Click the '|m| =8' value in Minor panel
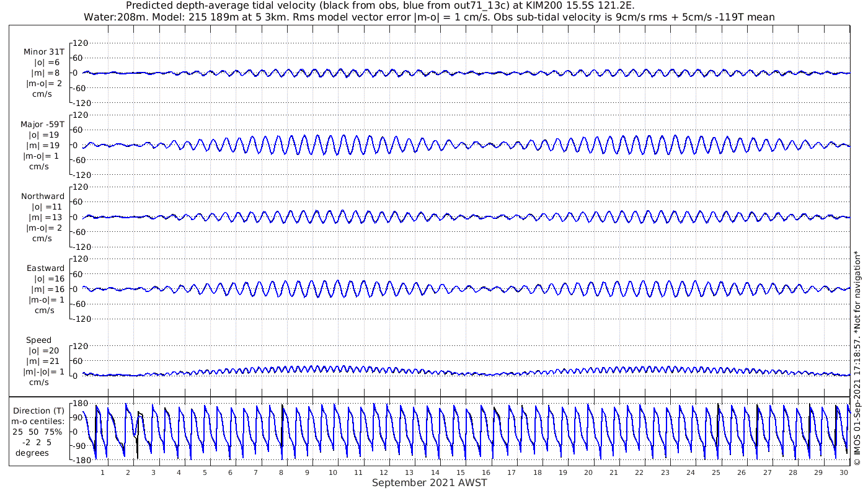The width and height of the screenshot is (868, 496). pyautogui.click(x=46, y=73)
